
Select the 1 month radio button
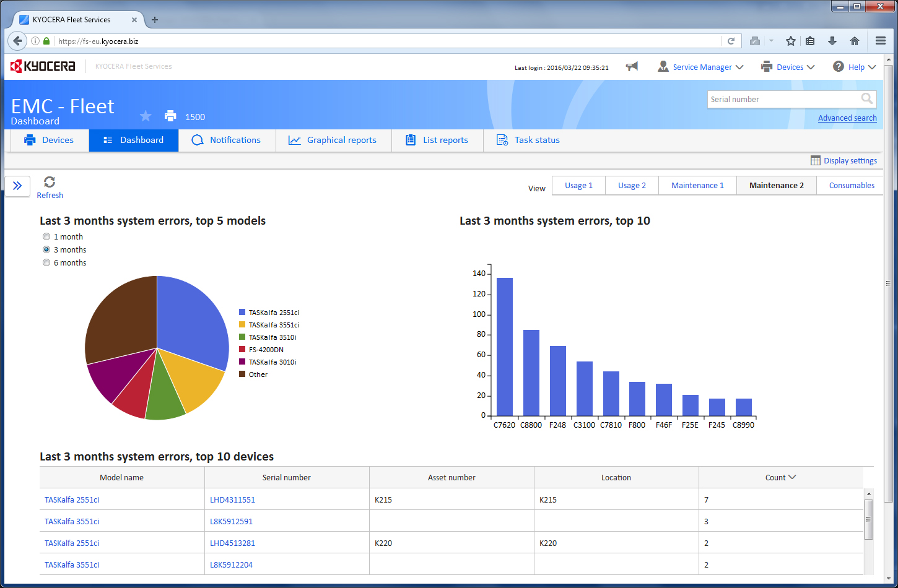46,236
